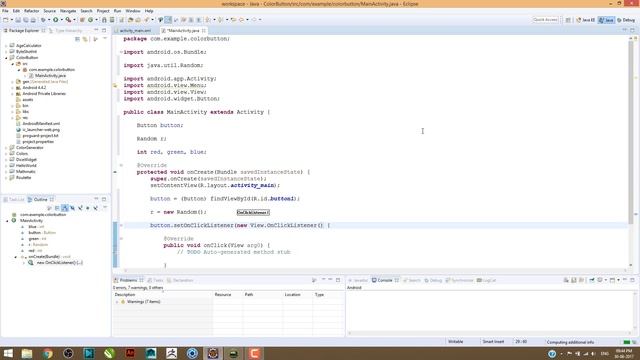Open the File menu
This screenshot has width=640, height=360.
tap(5, 11)
